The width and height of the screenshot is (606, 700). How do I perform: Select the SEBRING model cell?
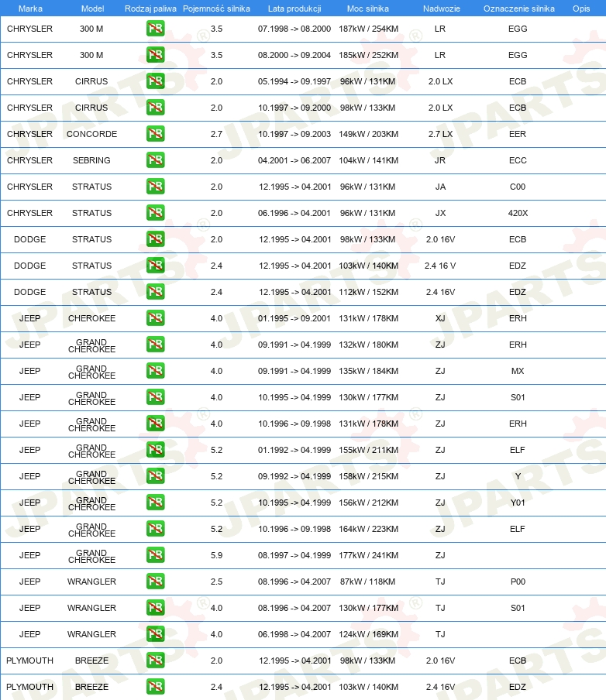91,160
